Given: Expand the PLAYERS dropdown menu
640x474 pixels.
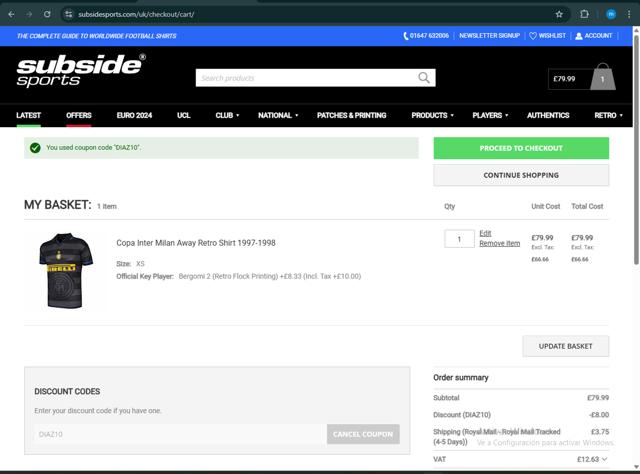Looking at the screenshot, I should point(490,115).
